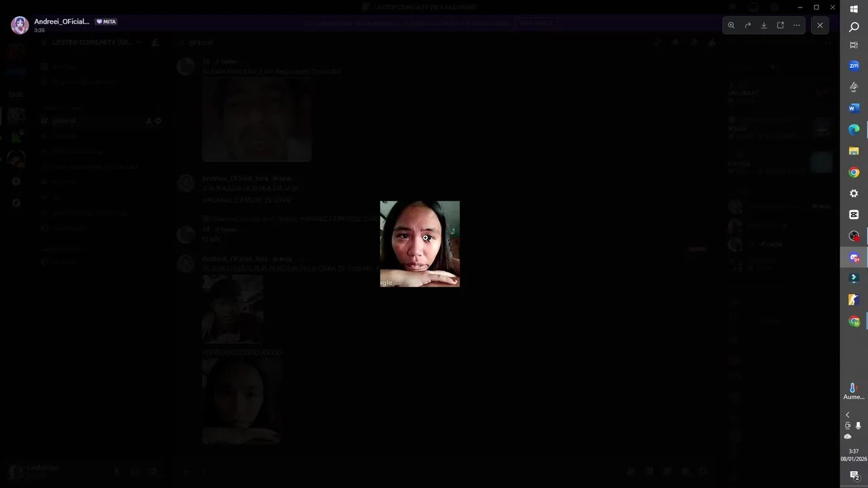This screenshot has height=488, width=868.
Task: Open File Explorer from the taskbar
Action: point(854,150)
